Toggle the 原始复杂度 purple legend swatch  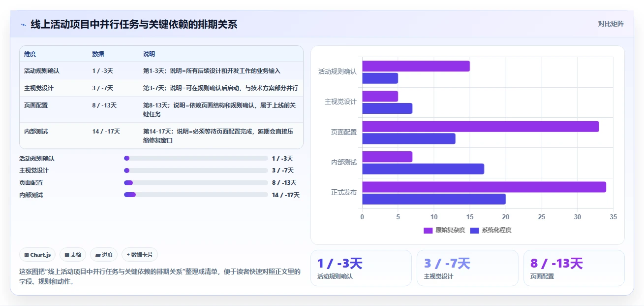[428, 230]
